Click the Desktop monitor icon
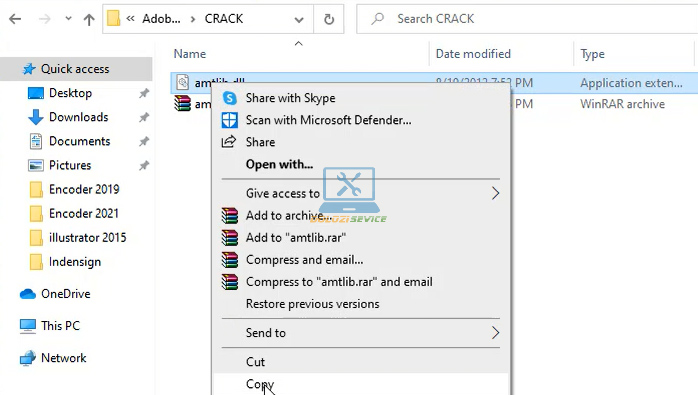 36,93
